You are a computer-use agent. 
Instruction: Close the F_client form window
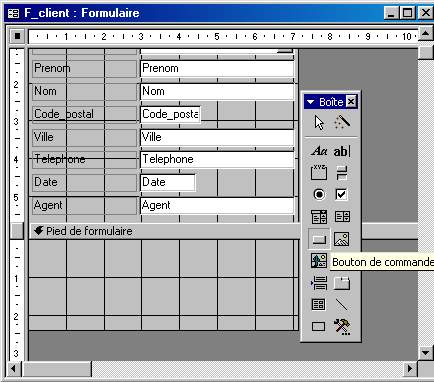click(x=425, y=13)
